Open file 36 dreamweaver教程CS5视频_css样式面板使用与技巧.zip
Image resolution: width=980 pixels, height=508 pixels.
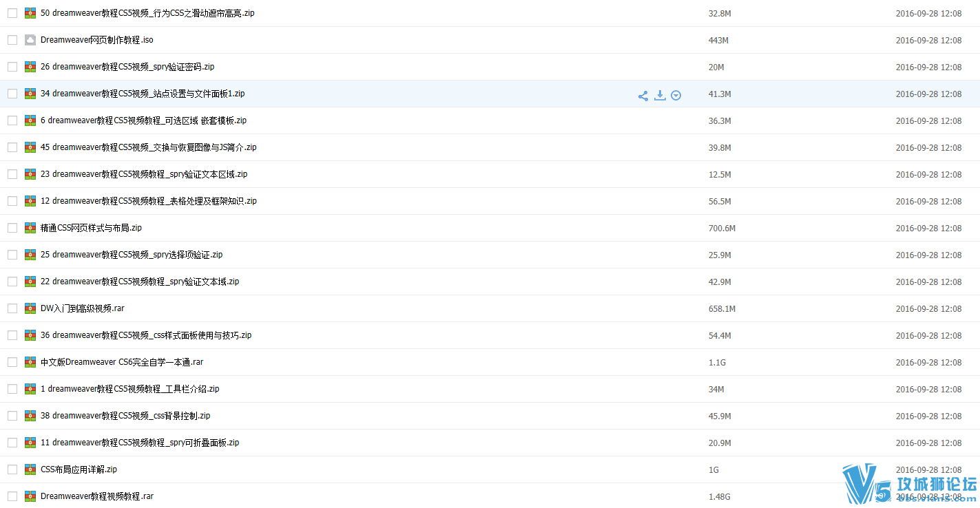pyautogui.click(x=146, y=335)
